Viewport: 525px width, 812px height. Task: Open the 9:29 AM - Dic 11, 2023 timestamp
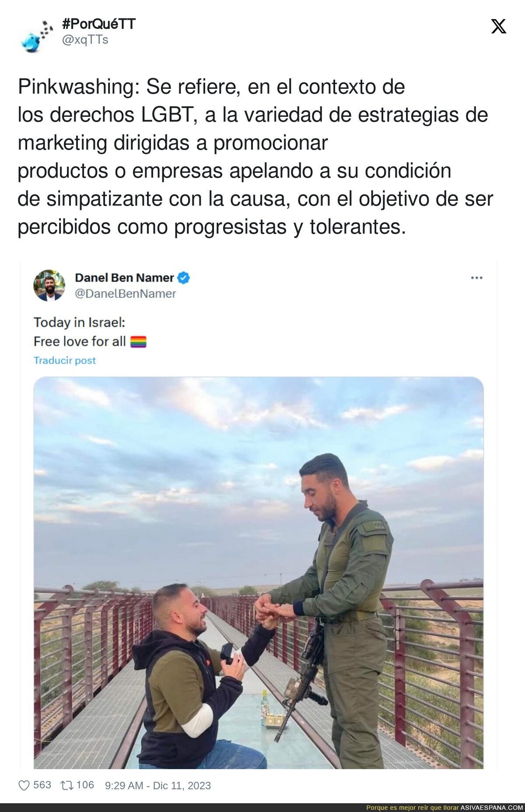[x=158, y=786]
